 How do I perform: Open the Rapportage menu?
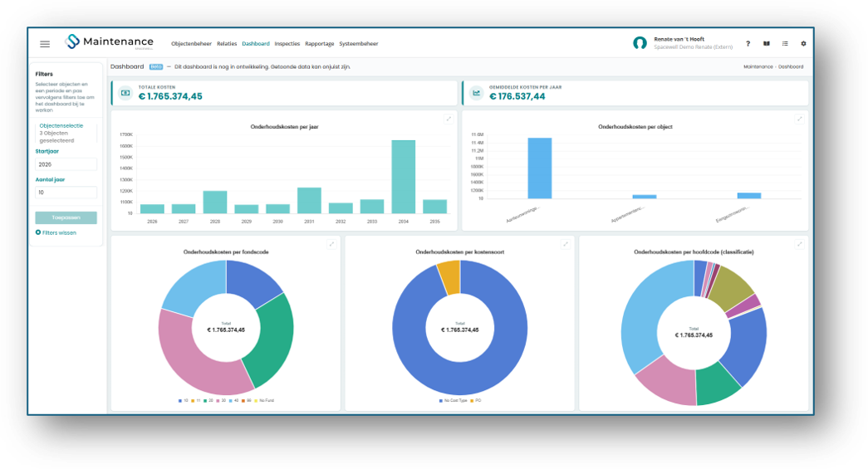click(x=320, y=44)
